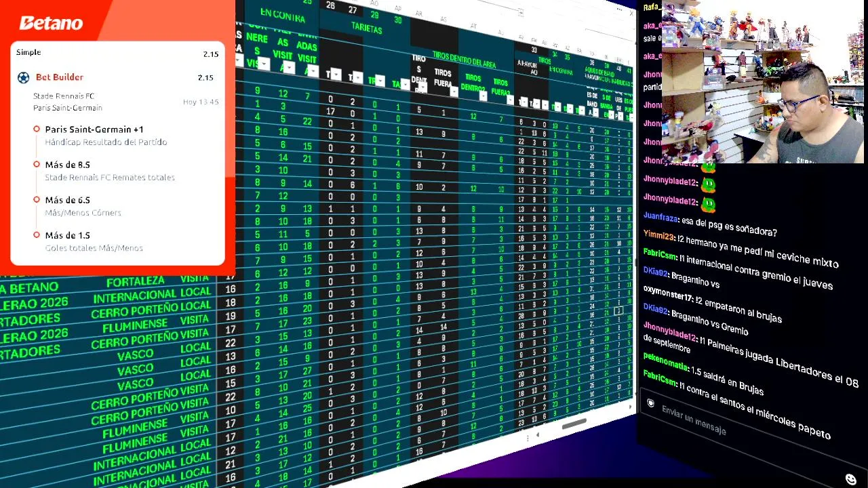Click 'Goles totales Más/Menos' market text
The height and width of the screenshot is (488, 868).
pyautogui.click(x=94, y=248)
